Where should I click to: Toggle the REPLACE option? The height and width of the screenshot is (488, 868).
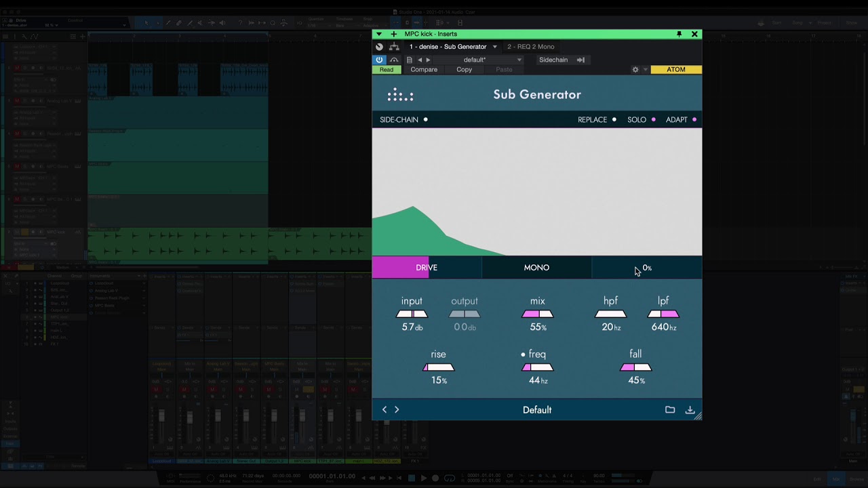click(x=597, y=120)
